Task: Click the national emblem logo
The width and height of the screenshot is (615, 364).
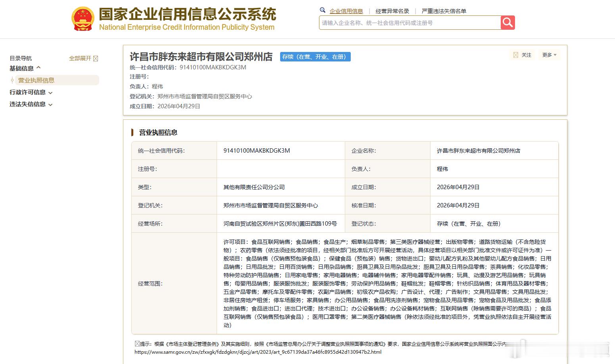Action: 83,19
